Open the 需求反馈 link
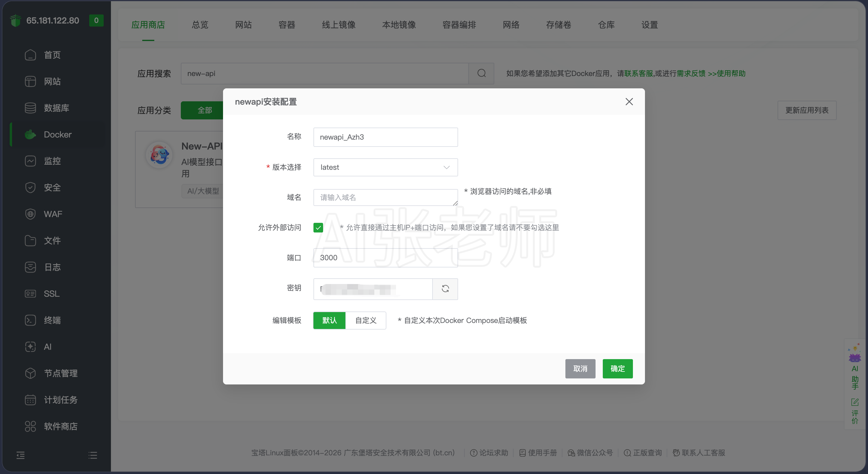 (x=691, y=74)
